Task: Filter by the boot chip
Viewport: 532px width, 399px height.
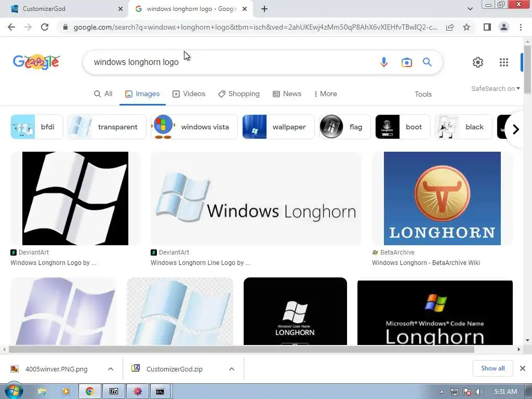Action: point(403,127)
